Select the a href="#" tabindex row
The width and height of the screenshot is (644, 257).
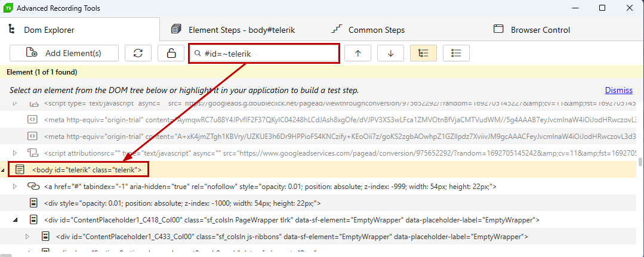point(319,187)
